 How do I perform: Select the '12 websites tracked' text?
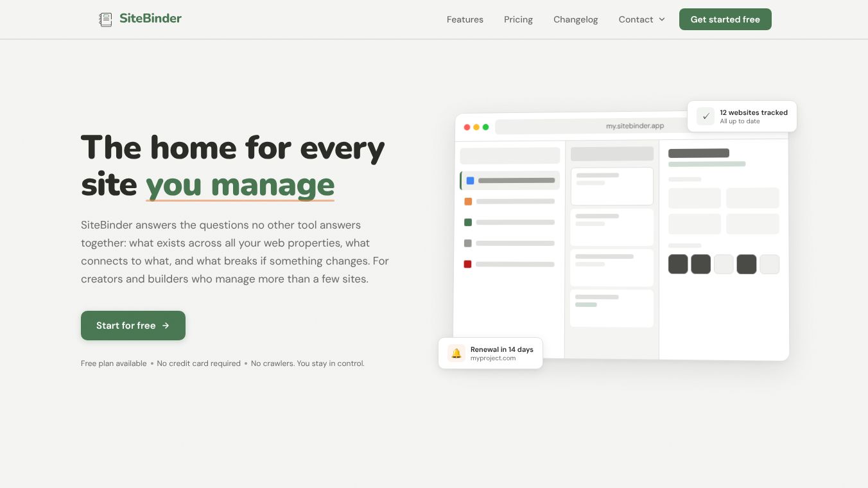tap(753, 112)
